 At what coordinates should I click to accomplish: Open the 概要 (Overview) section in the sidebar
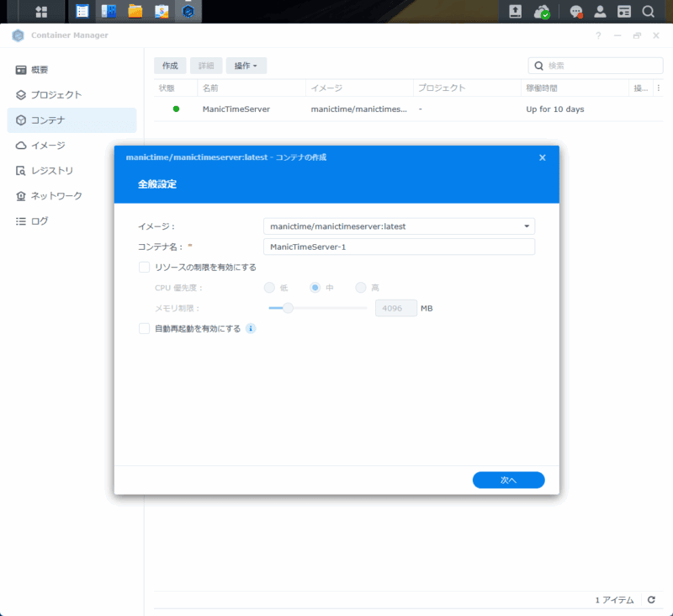point(40,69)
